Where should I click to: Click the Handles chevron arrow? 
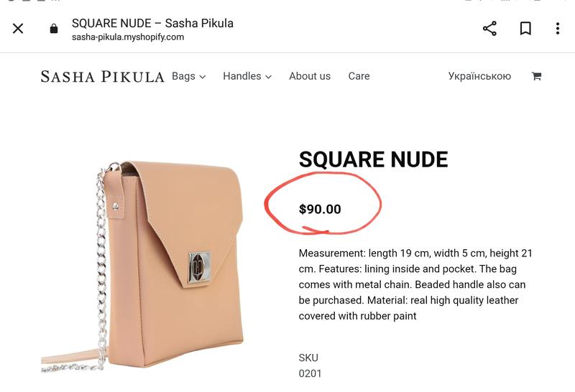point(268,77)
